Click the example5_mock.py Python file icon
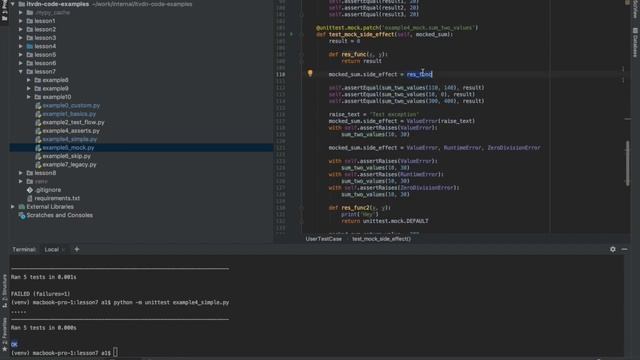The width and height of the screenshot is (640, 360). pyautogui.click(x=38, y=148)
